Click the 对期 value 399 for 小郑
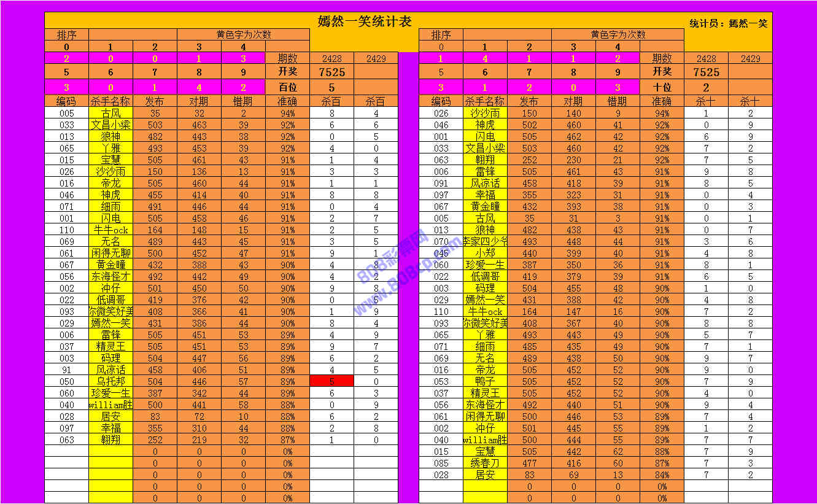The image size is (817, 504). tap(573, 253)
